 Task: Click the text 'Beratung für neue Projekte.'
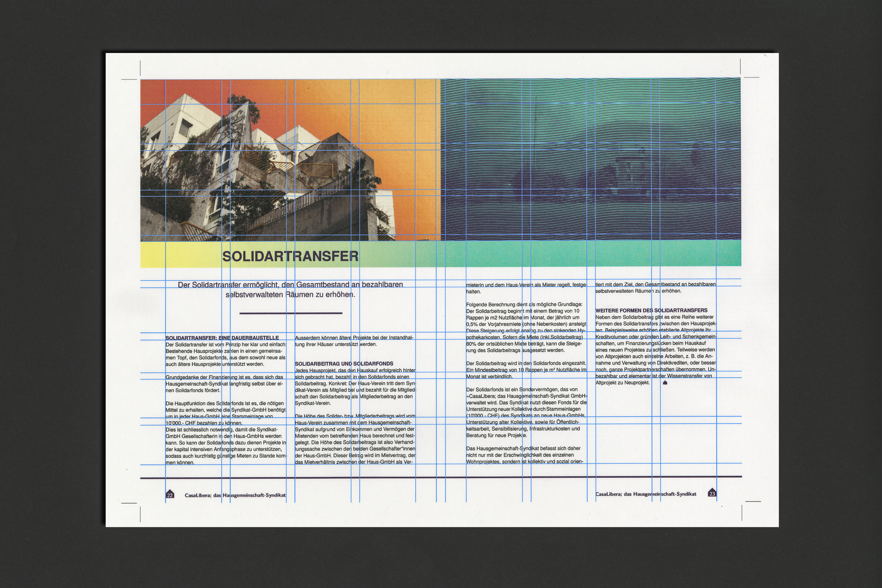tap(497, 435)
